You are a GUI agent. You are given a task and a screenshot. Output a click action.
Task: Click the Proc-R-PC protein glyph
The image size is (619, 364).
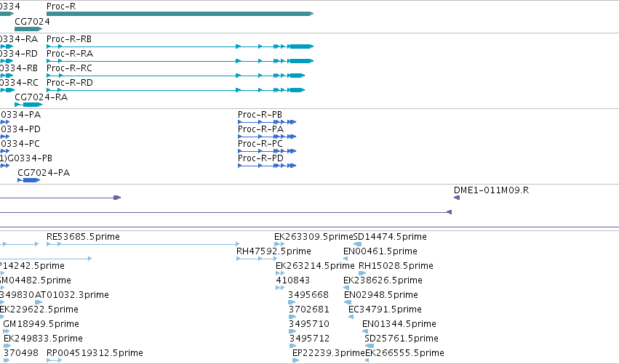tap(267, 151)
